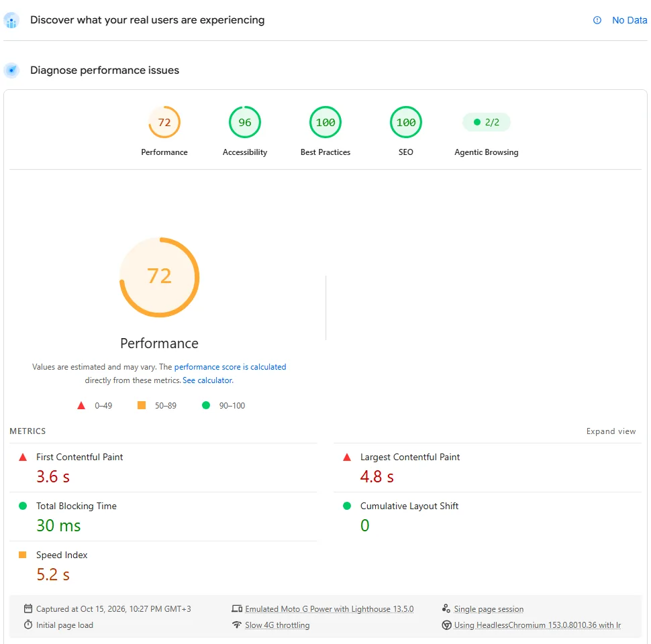Screen dimensions: 651x644
Task: Open the performance score is calculated link
Action: [x=230, y=367]
